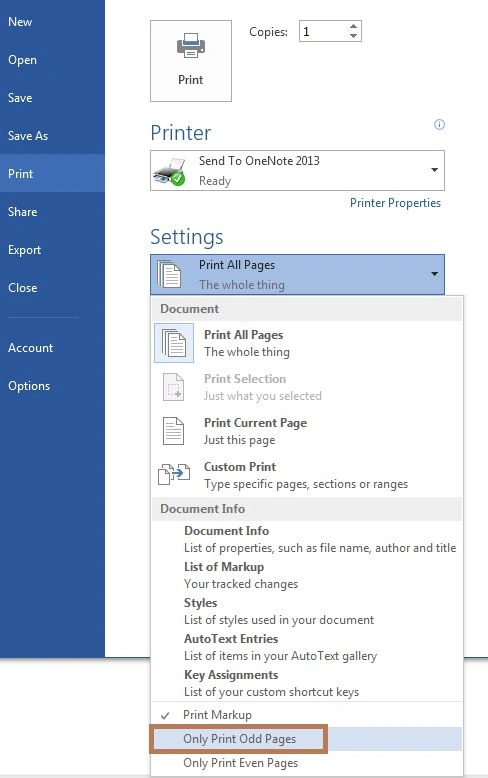Open Options in the sidebar
488x778 pixels.
click(29, 386)
